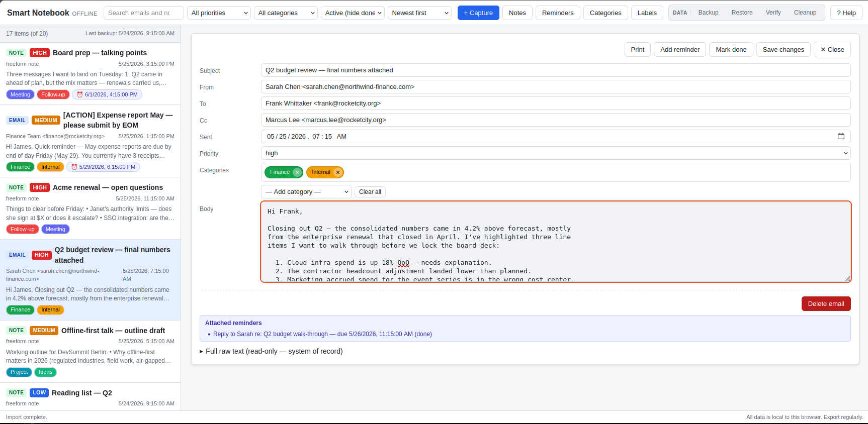Edit the To address field

[x=556, y=103]
